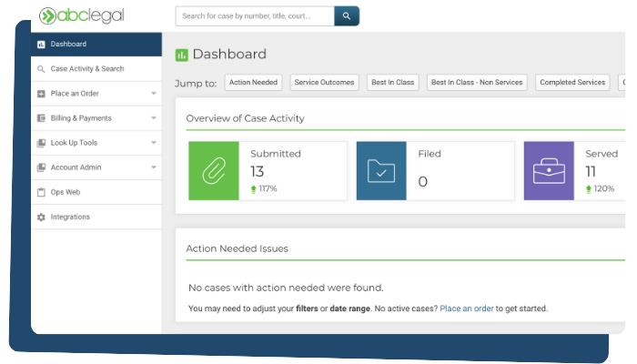
Task: Click the Served count 11
Action: [x=591, y=172]
